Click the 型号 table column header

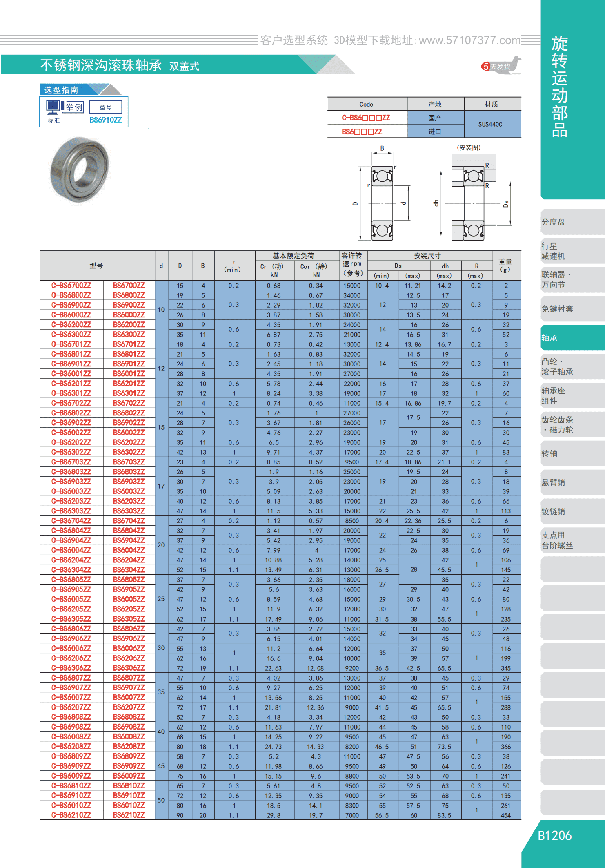point(97,266)
